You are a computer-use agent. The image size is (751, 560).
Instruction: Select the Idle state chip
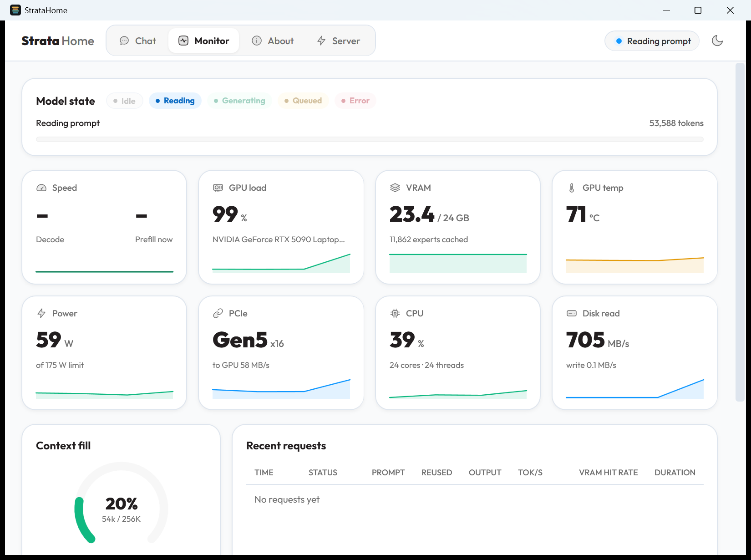pos(125,101)
